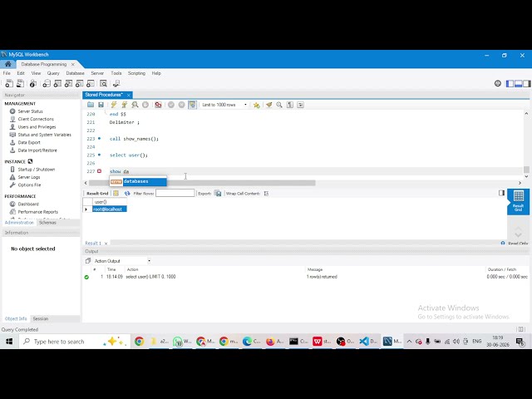Toggle the right sidebar panel visibility

point(526,83)
